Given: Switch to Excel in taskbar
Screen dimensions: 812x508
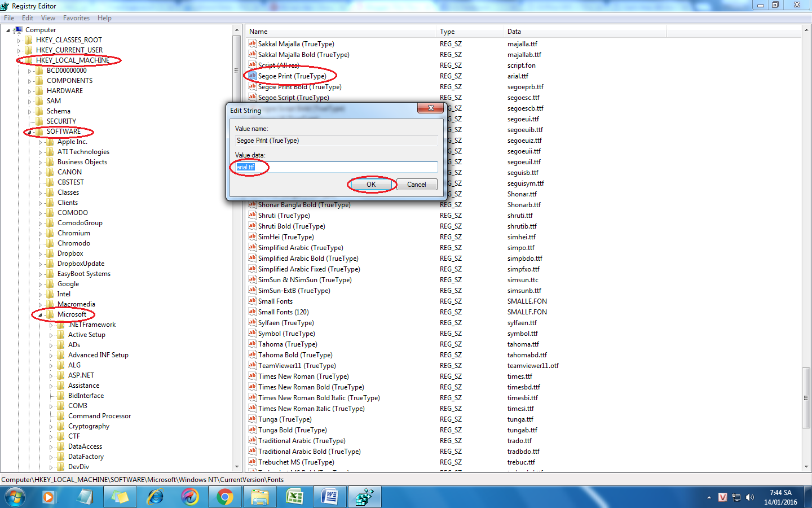Looking at the screenshot, I should click(x=295, y=497).
